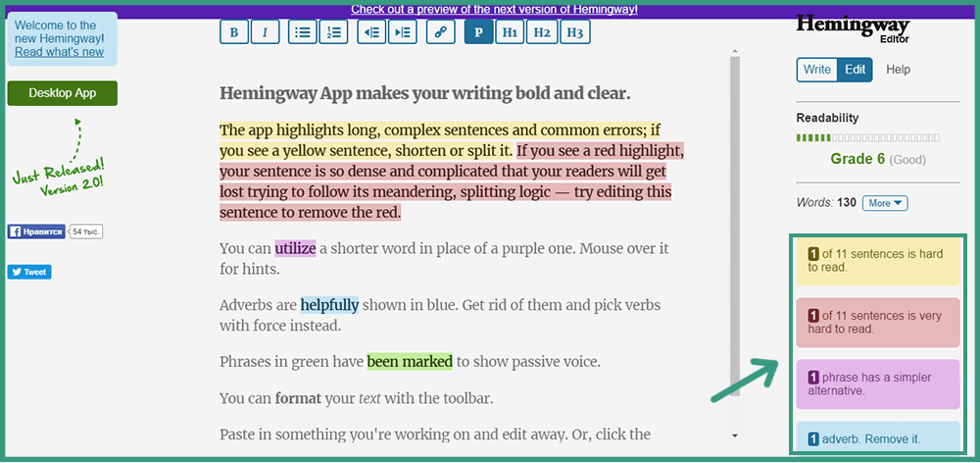Click the heading 'Hemingway App makes your writing bold and clear.'
This screenshot has height=463, width=980.
425,94
